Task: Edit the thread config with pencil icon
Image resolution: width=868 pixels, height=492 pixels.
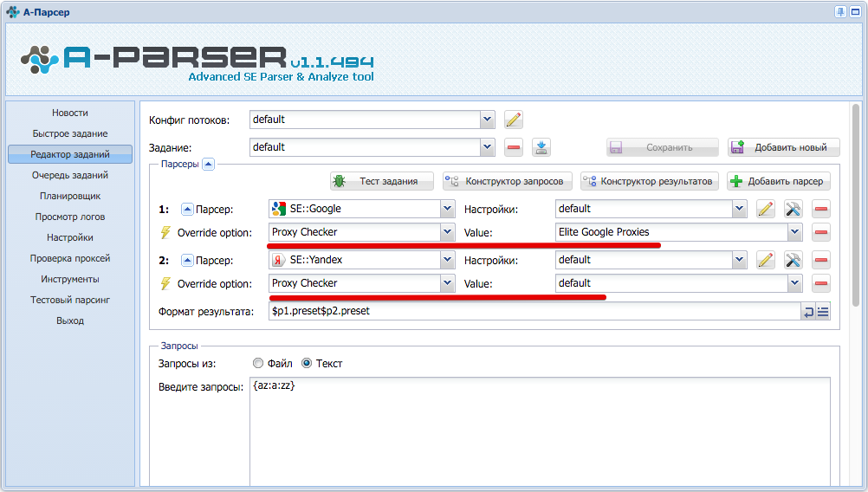Action: point(514,120)
